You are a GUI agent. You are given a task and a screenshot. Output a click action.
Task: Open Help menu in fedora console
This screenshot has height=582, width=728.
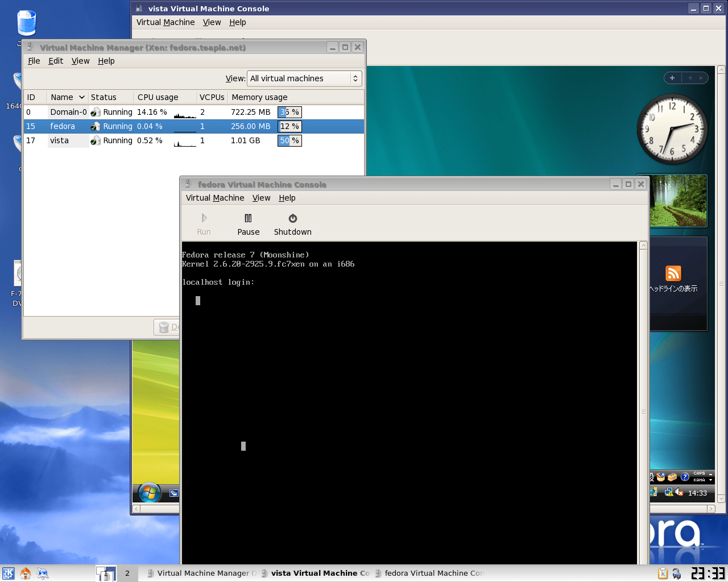pyautogui.click(x=287, y=198)
